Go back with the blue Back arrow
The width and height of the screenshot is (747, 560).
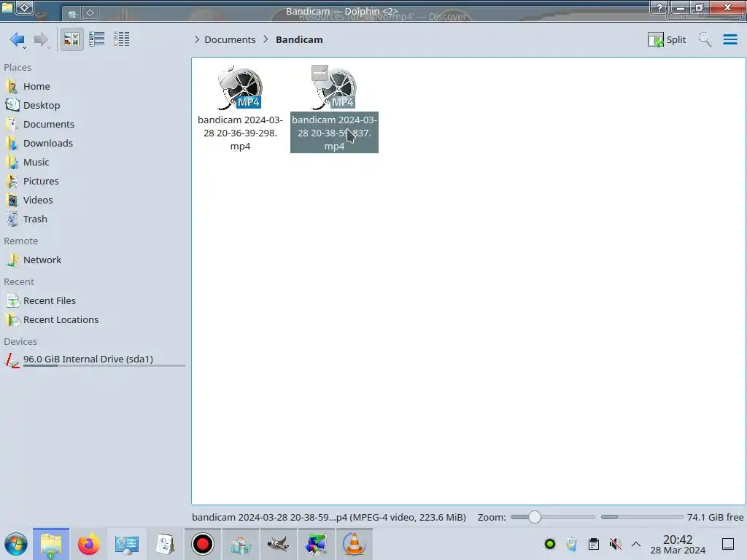(x=18, y=39)
